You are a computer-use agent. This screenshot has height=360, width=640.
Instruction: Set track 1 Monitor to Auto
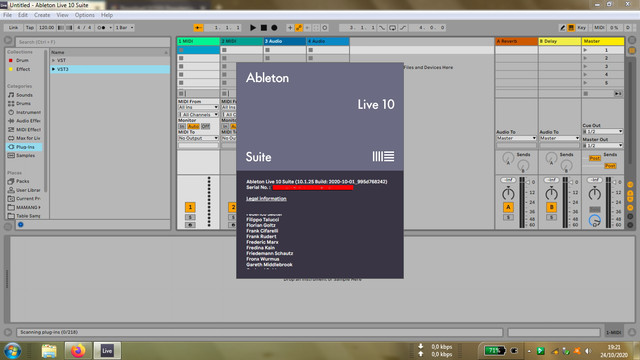tap(193, 127)
